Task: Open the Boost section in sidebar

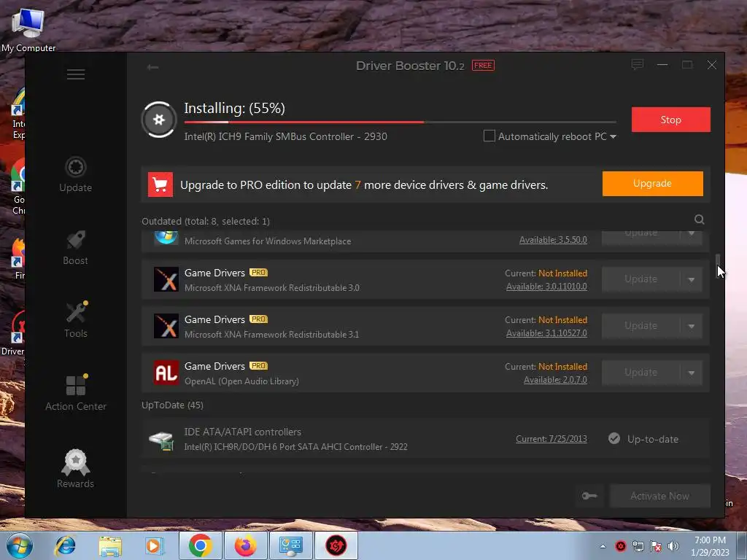Action: click(x=76, y=248)
